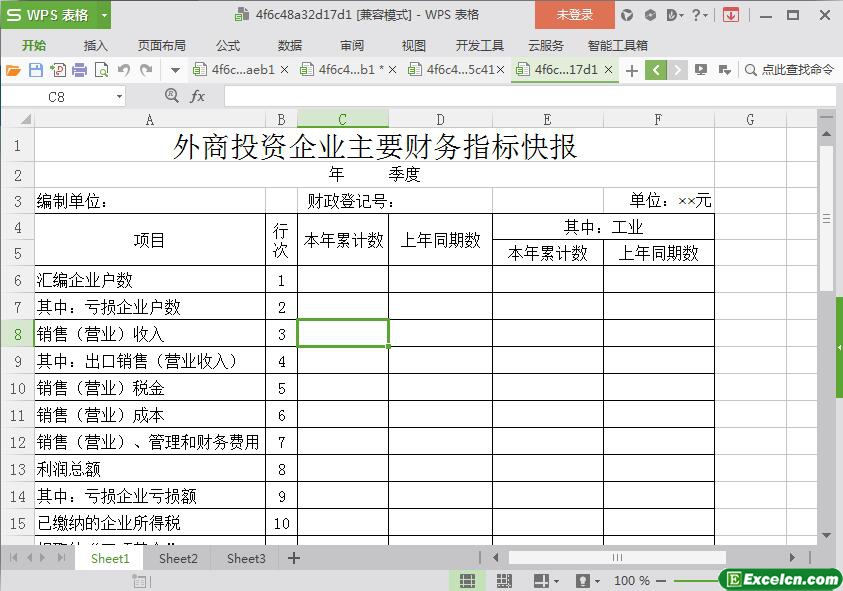Viewport: 843px width, 591px height.
Task: Add a new sheet with plus button
Action: point(294,558)
